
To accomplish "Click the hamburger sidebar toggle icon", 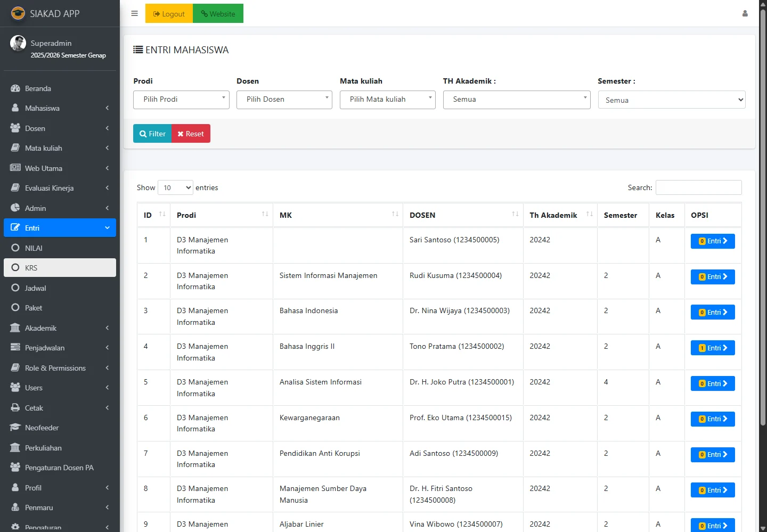I will (x=134, y=13).
